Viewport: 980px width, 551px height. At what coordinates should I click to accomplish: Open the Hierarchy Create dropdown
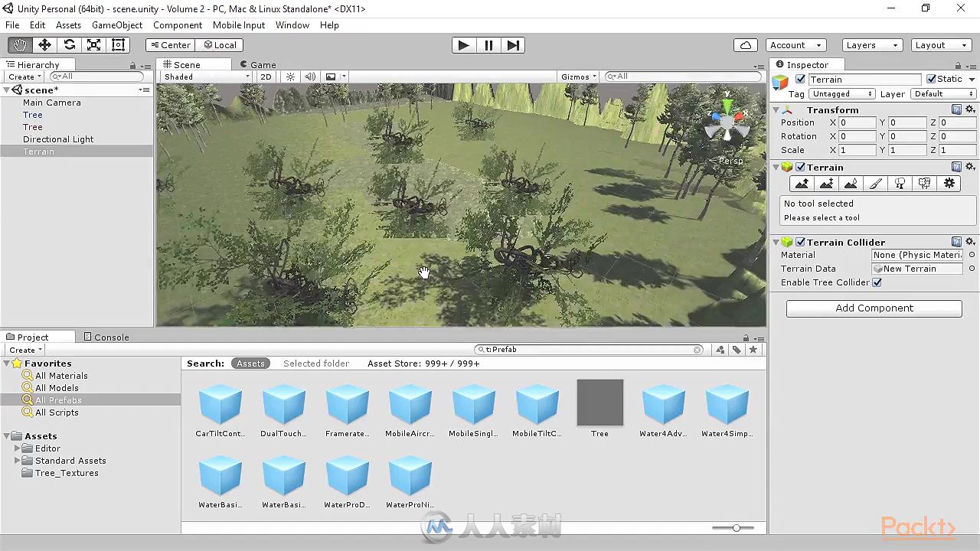24,77
